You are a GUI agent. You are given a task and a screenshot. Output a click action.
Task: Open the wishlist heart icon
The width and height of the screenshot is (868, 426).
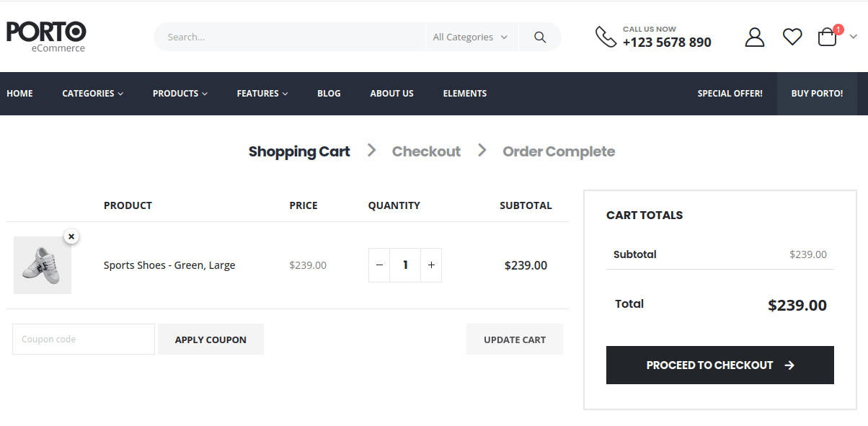pyautogui.click(x=792, y=37)
